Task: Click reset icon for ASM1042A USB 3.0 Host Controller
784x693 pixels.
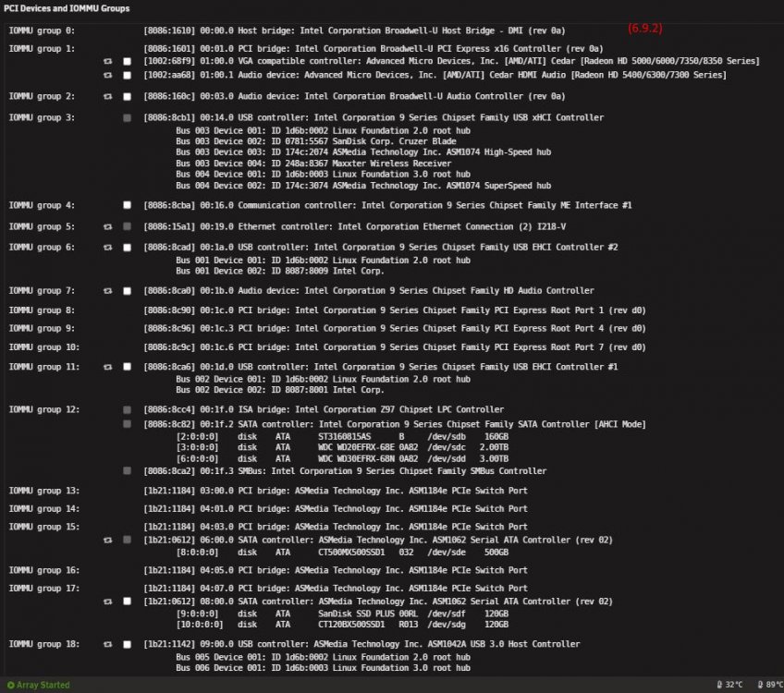Action: pos(107,645)
